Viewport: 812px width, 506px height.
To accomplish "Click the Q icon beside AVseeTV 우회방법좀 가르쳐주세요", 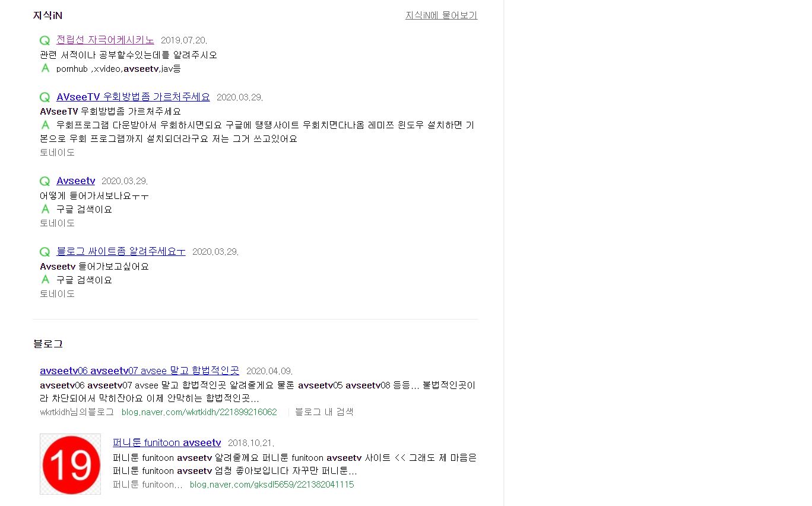I will (x=45, y=97).
